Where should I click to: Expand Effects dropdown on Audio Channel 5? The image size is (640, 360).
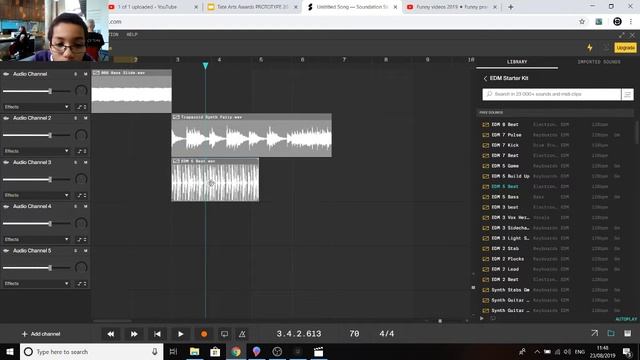click(x=36, y=284)
